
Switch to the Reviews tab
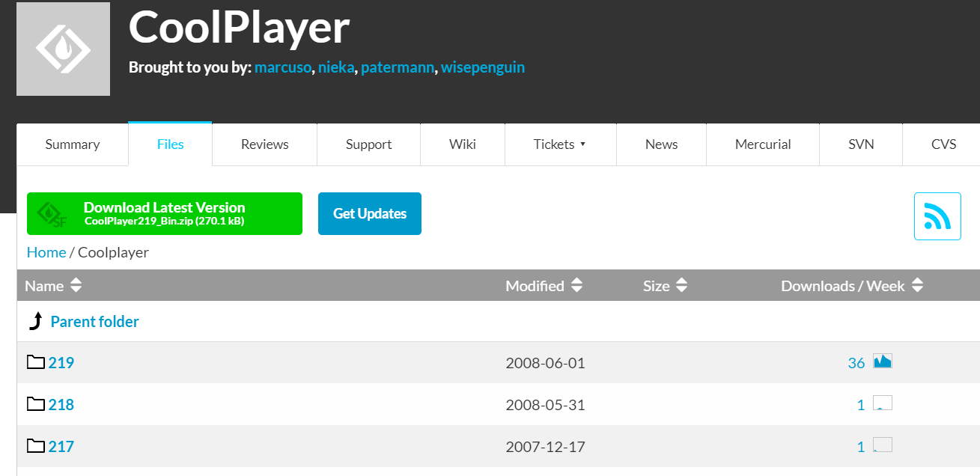265,144
